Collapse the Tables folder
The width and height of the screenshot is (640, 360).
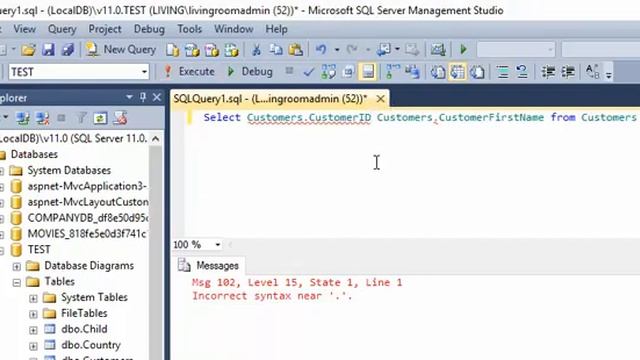pyautogui.click(x=17, y=282)
